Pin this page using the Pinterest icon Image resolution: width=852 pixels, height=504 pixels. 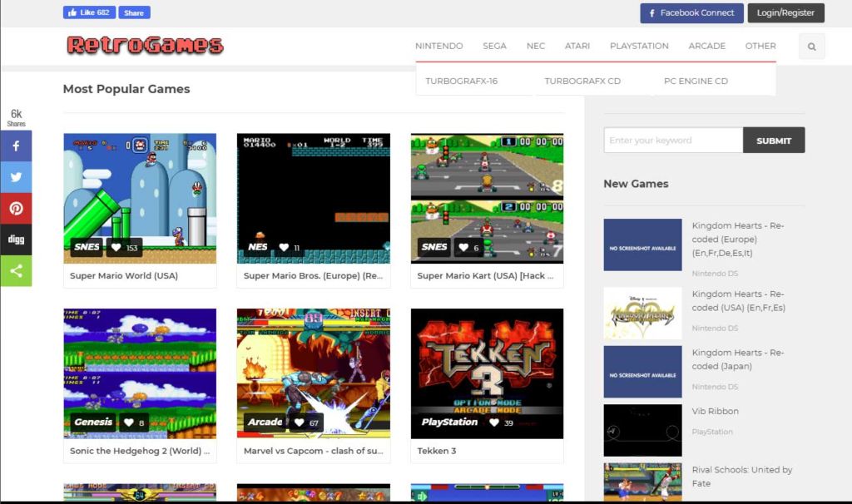(16, 208)
